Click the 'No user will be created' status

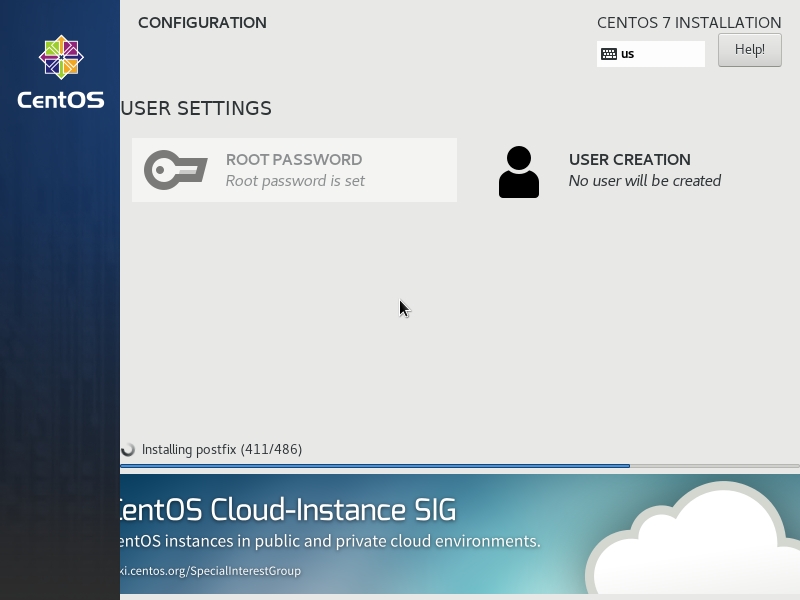coord(644,181)
